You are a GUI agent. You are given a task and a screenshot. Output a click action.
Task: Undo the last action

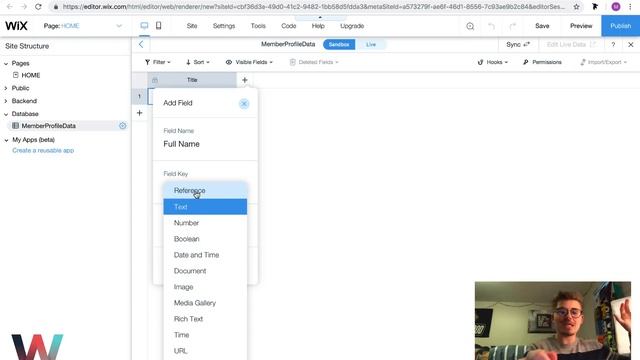(x=491, y=26)
